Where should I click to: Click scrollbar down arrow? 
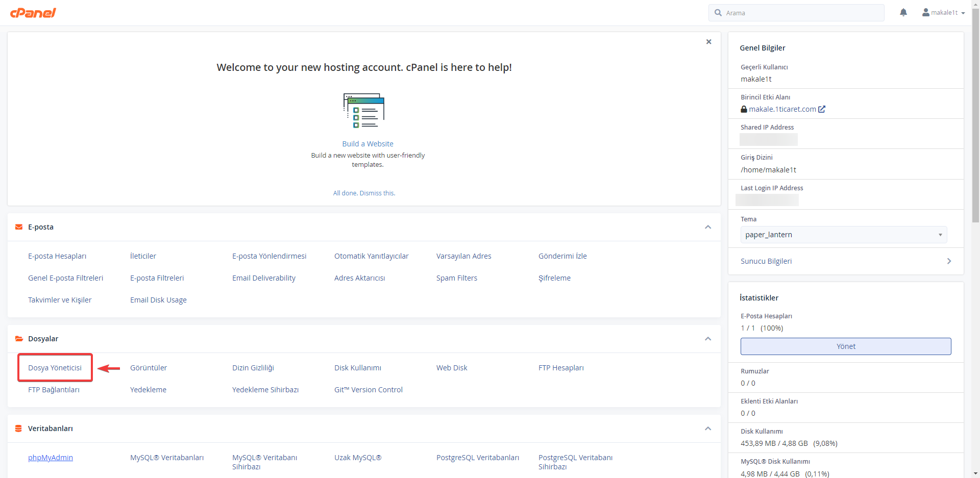[x=975, y=474]
